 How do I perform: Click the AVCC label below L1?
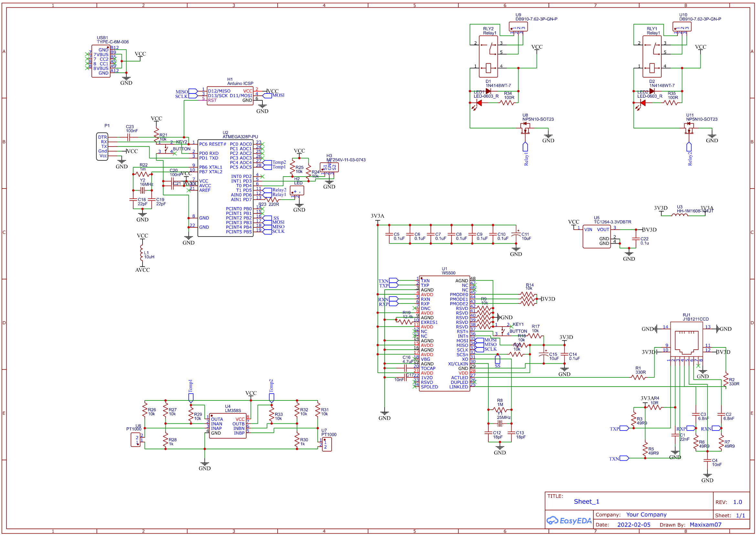142,270
